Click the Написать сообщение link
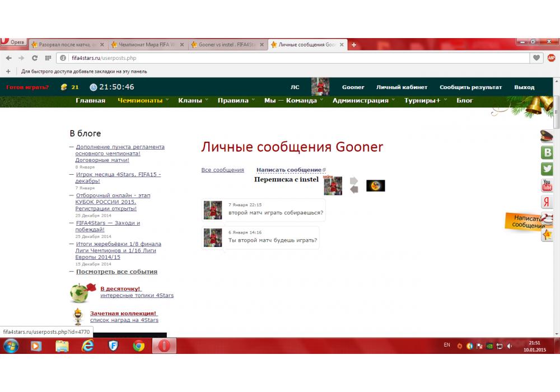The height and width of the screenshot is (392, 560). 289,170
